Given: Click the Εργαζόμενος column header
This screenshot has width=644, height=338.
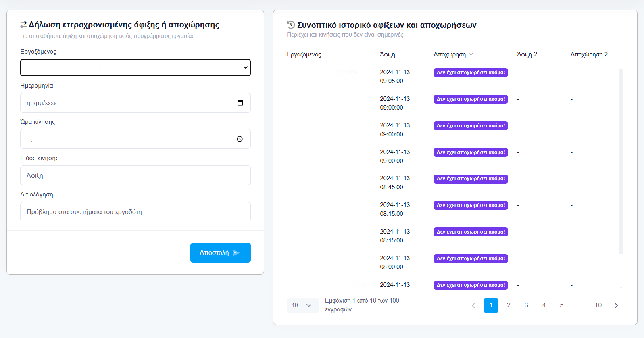Looking at the screenshot, I should 304,54.
